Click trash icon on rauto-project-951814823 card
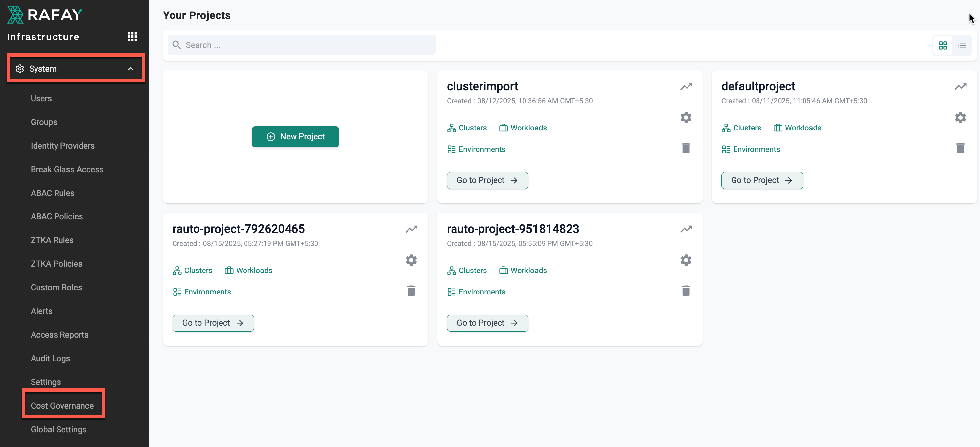 point(686,291)
